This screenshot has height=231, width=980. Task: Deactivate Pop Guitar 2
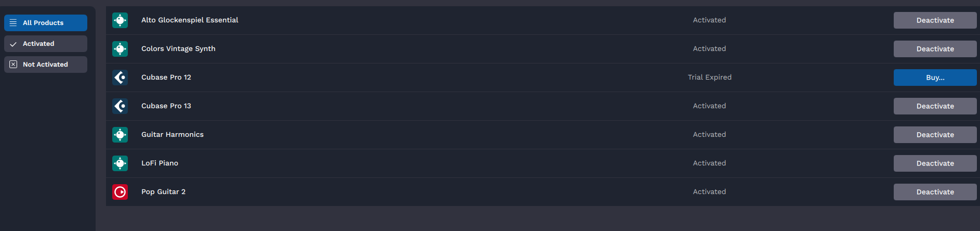(x=935, y=192)
